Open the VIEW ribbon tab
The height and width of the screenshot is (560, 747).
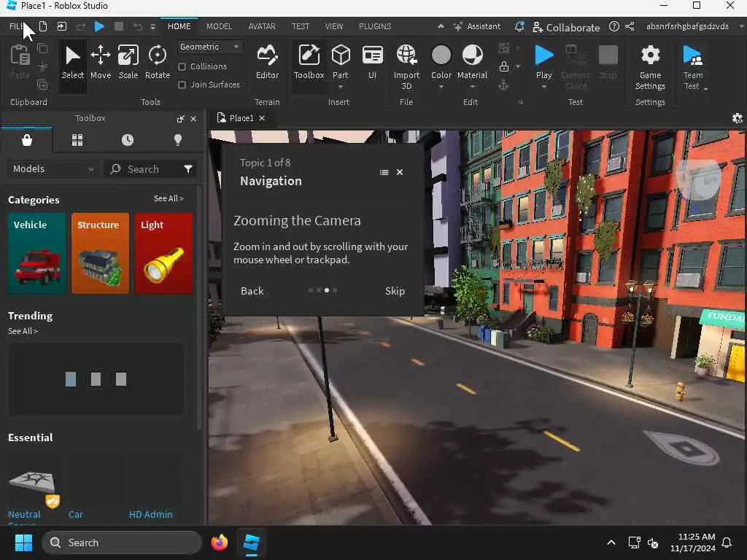pyautogui.click(x=334, y=27)
